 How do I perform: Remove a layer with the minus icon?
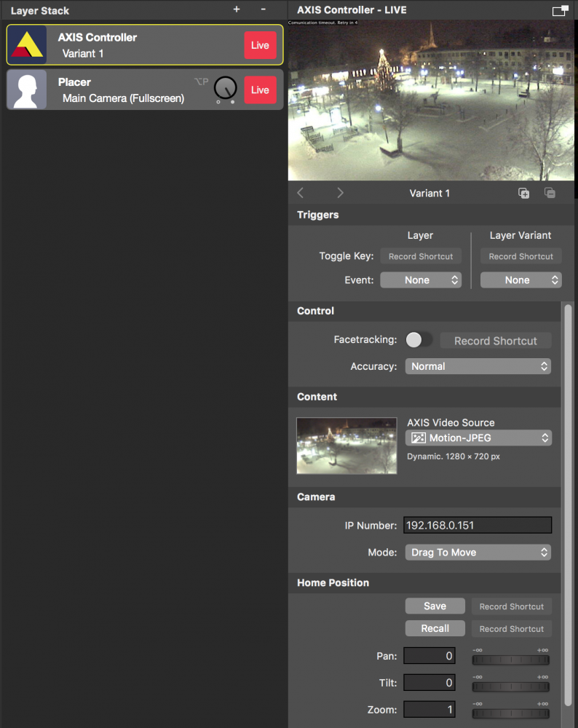tap(264, 9)
